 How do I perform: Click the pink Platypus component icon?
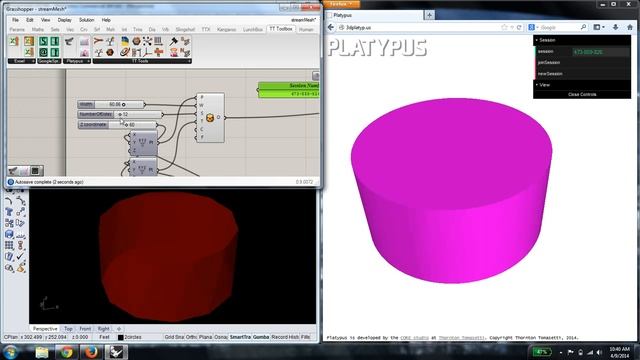[x=84, y=52]
